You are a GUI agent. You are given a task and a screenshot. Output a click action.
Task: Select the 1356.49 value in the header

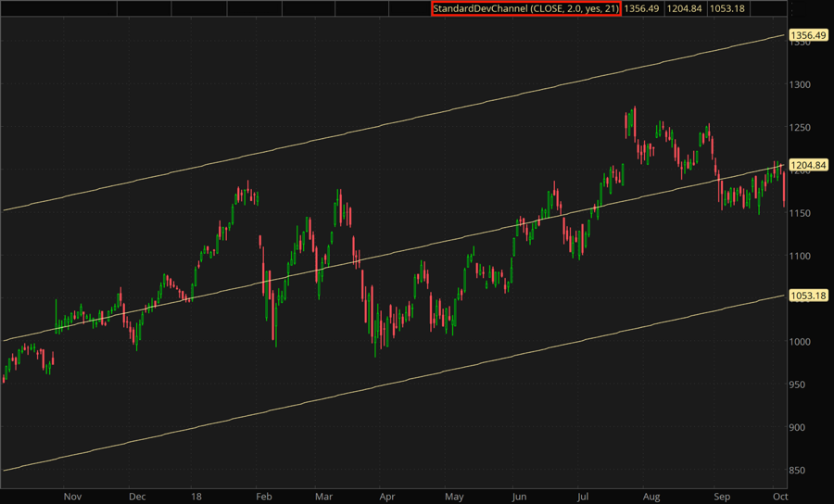point(643,8)
